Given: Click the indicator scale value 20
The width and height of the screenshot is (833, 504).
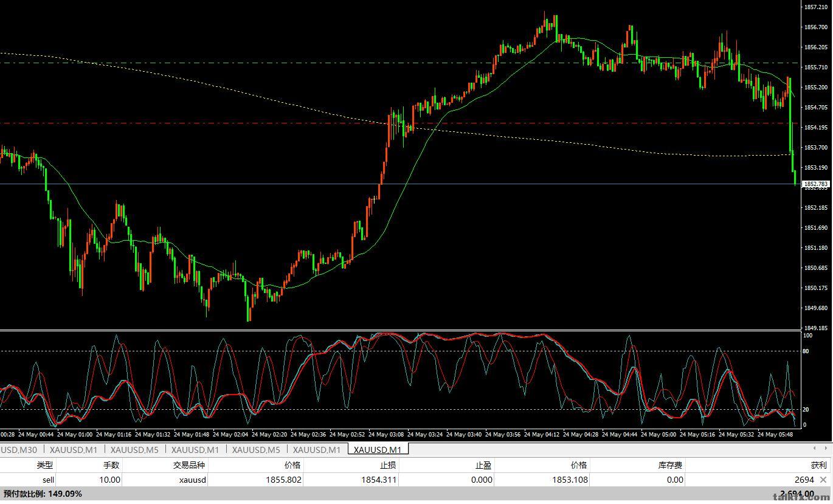Looking at the screenshot, I should click(x=806, y=410).
